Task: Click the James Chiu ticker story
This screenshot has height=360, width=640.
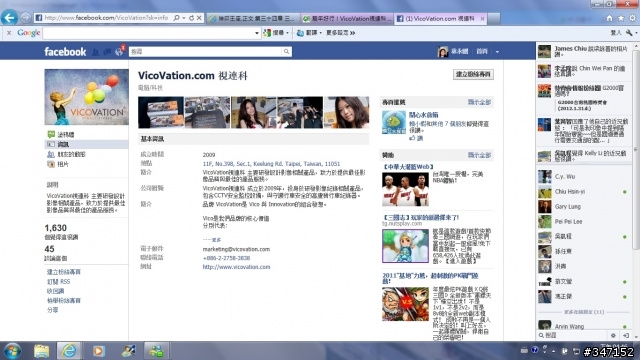Action: pos(583,51)
